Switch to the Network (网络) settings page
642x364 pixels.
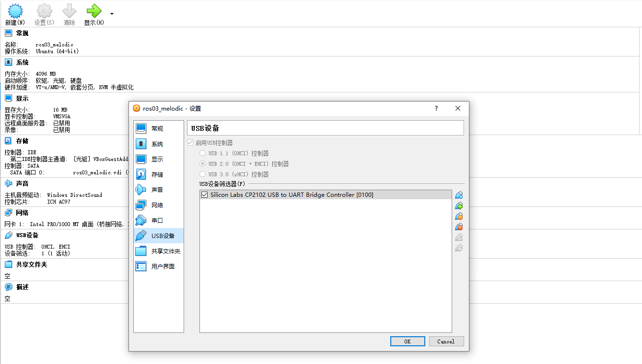tap(157, 205)
